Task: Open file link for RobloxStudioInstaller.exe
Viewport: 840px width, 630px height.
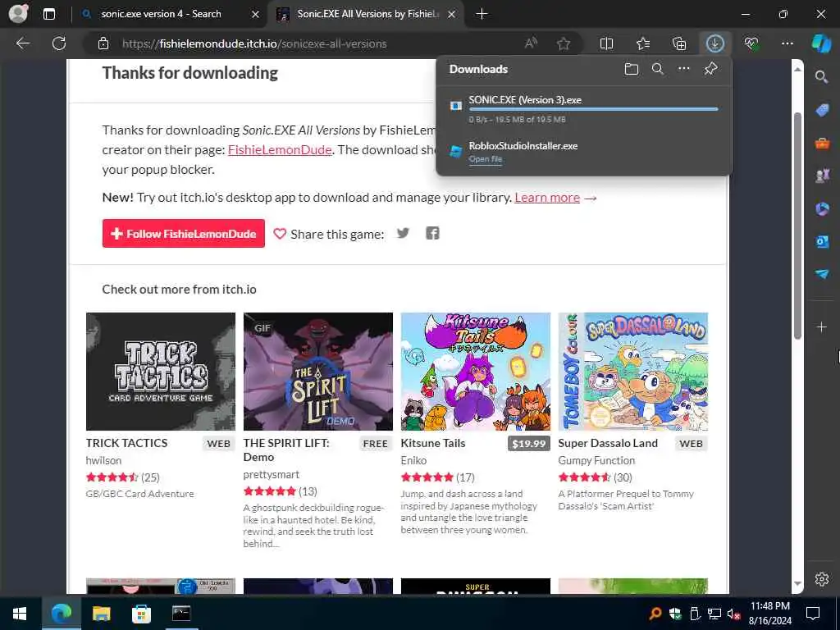Action: tap(486, 159)
